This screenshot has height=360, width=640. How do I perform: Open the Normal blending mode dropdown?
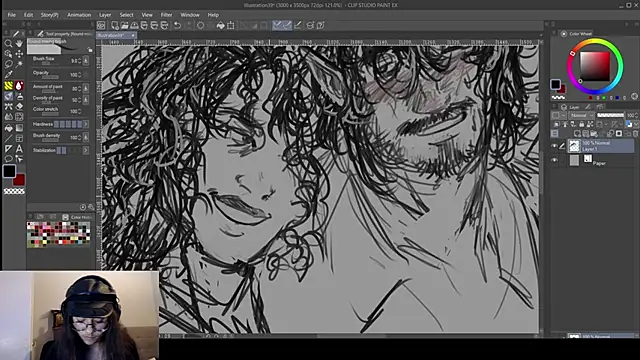[x=582, y=116]
